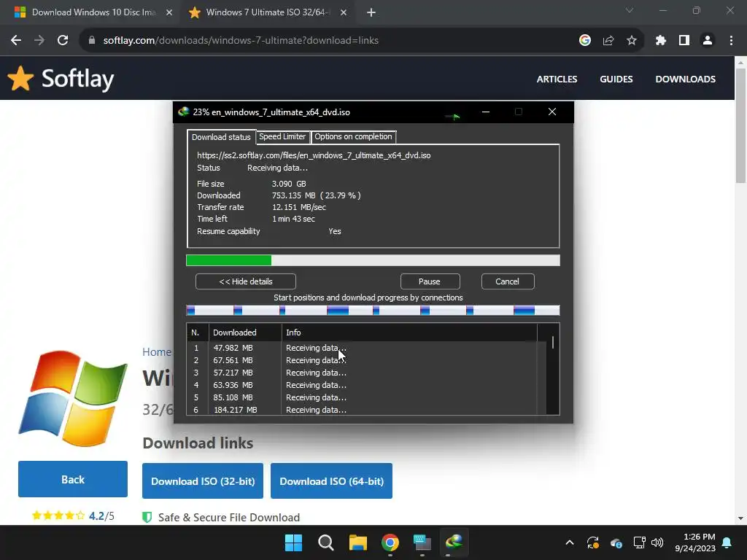Image resolution: width=747 pixels, height=560 pixels.
Task: Click the 4.2/5 star rating
Action: (x=73, y=516)
